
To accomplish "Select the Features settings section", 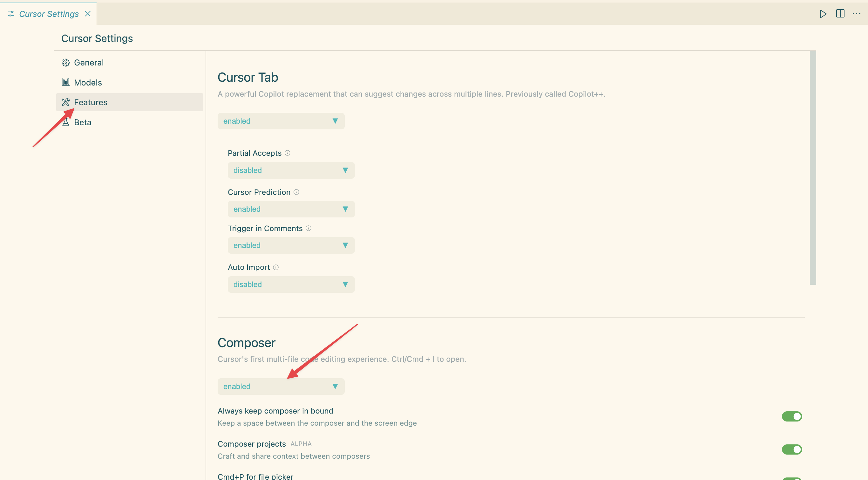I will click(130, 102).
